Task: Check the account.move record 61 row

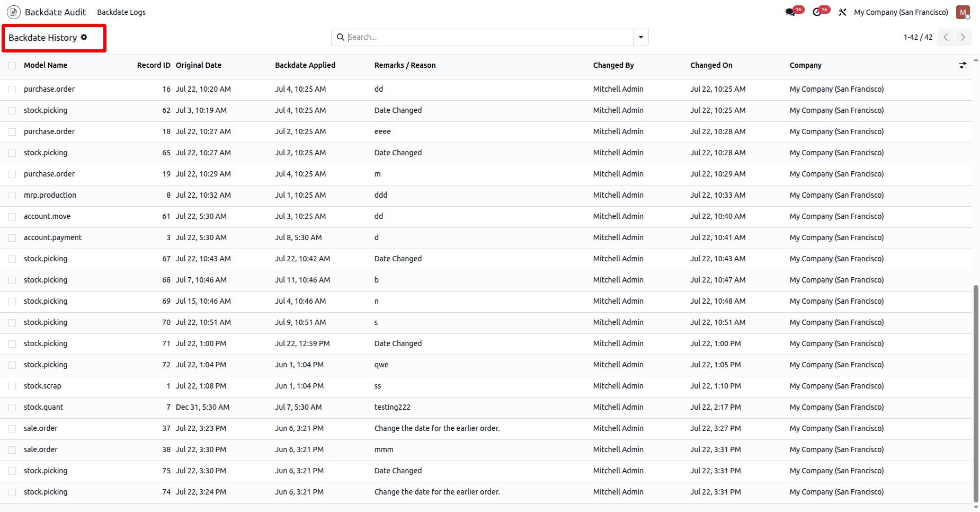Action: pyautogui.click(x=12, y=217)
